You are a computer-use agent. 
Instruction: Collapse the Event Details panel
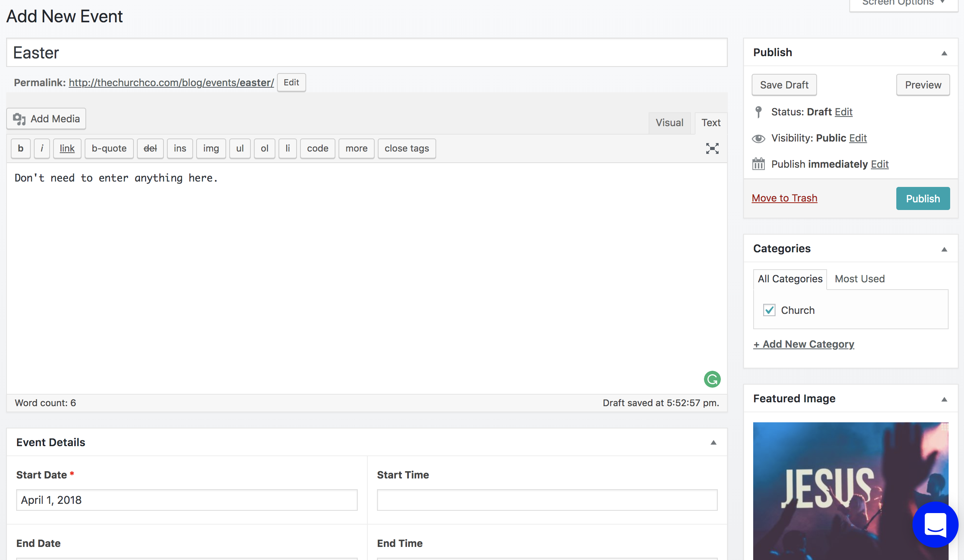point(713,442)
